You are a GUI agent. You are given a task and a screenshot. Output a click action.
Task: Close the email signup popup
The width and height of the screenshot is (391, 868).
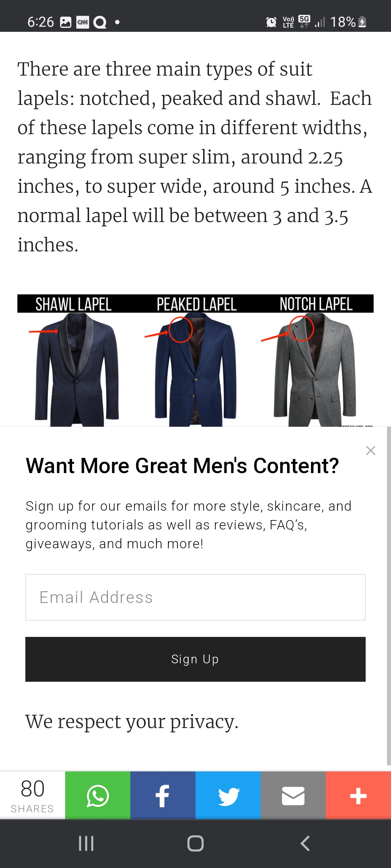coord(370,450)
